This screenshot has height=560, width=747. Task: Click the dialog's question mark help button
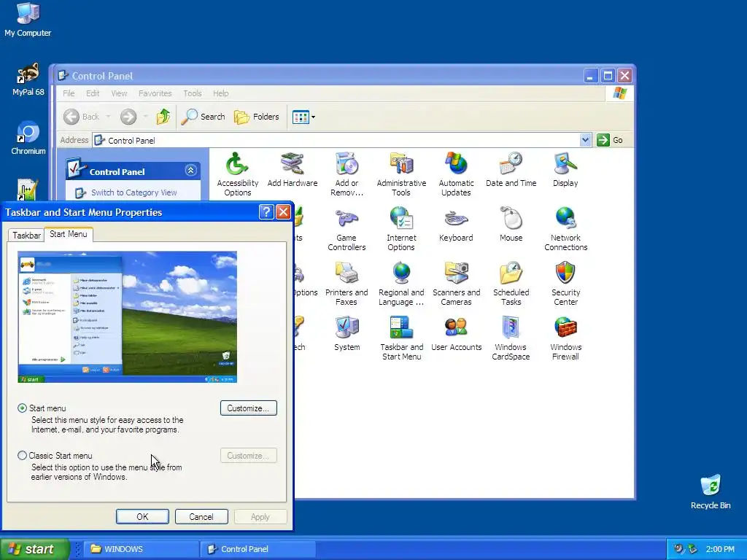coord(266,212)
